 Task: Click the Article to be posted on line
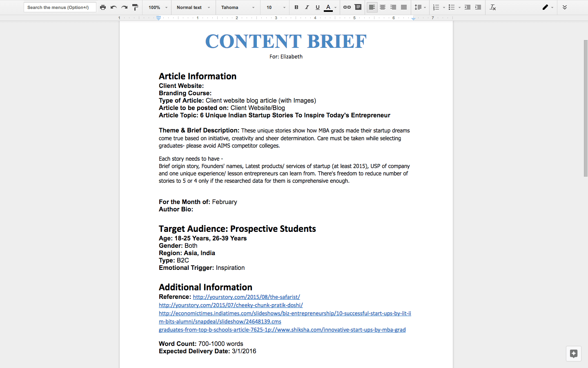[x=222, y=108]
